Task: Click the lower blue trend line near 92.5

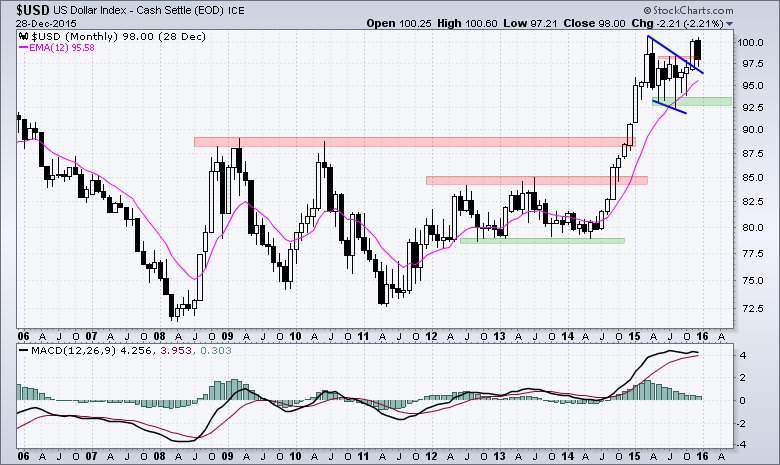Action: coord(668,106)
